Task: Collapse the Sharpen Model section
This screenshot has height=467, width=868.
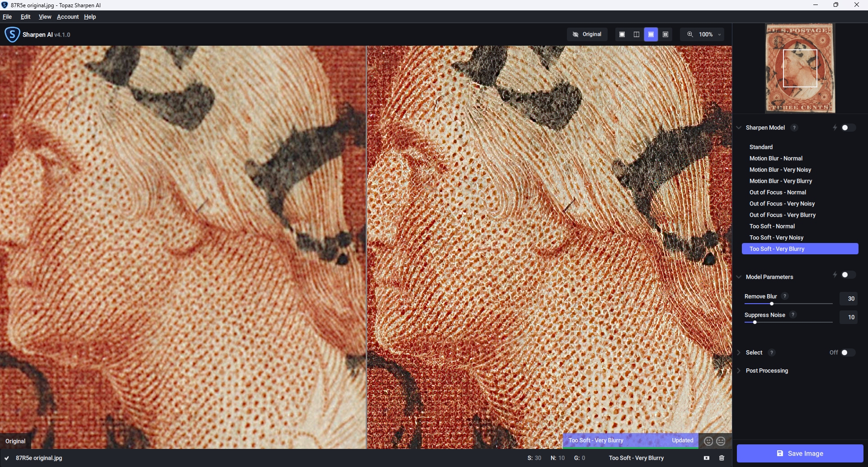Action: coord(739,128)
